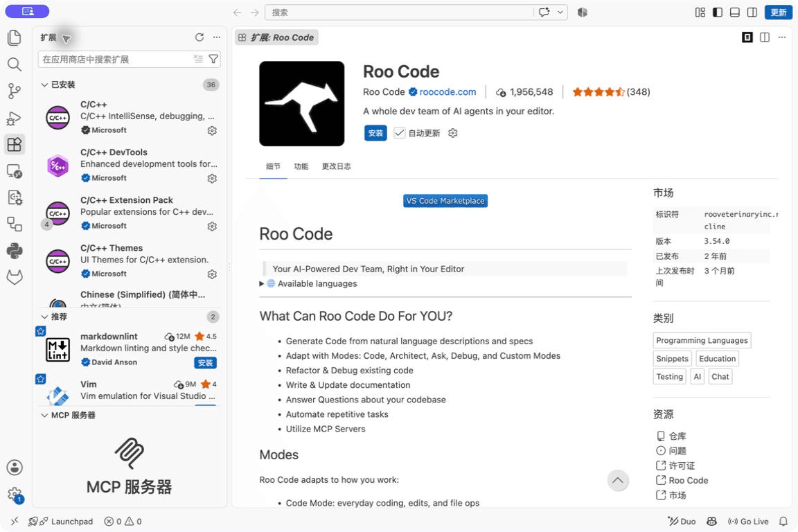Open the Python view in activity bar
798x532 pixels.
(15, 251)
